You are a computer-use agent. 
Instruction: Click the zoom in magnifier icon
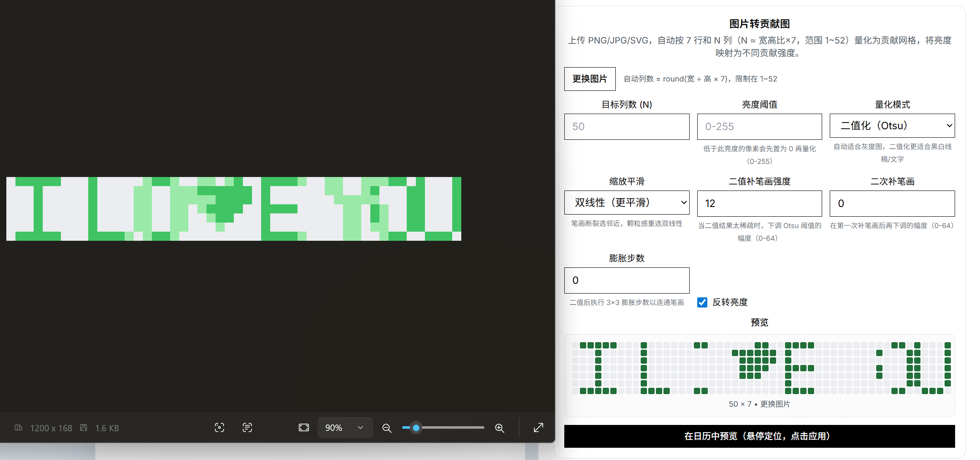tap(500, 428)
